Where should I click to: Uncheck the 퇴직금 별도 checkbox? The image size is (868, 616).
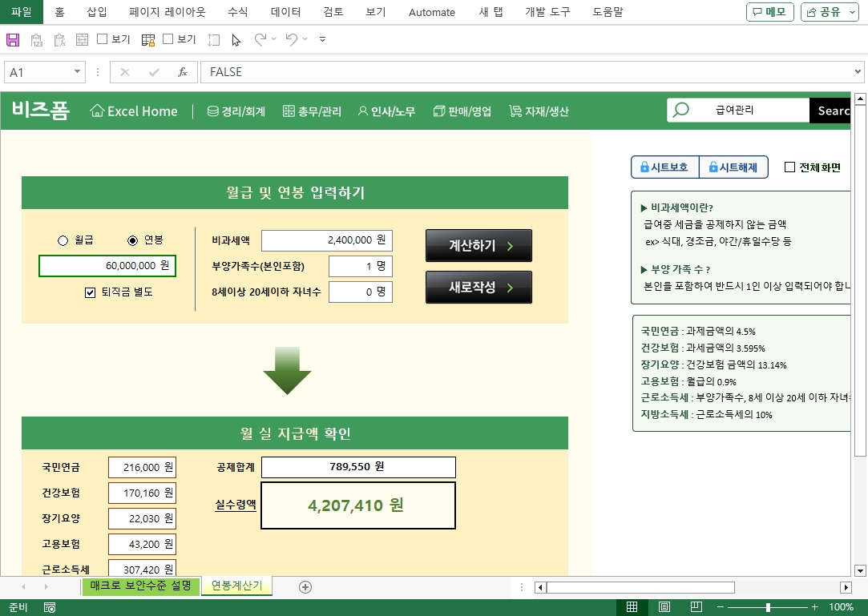coord(90,292)
